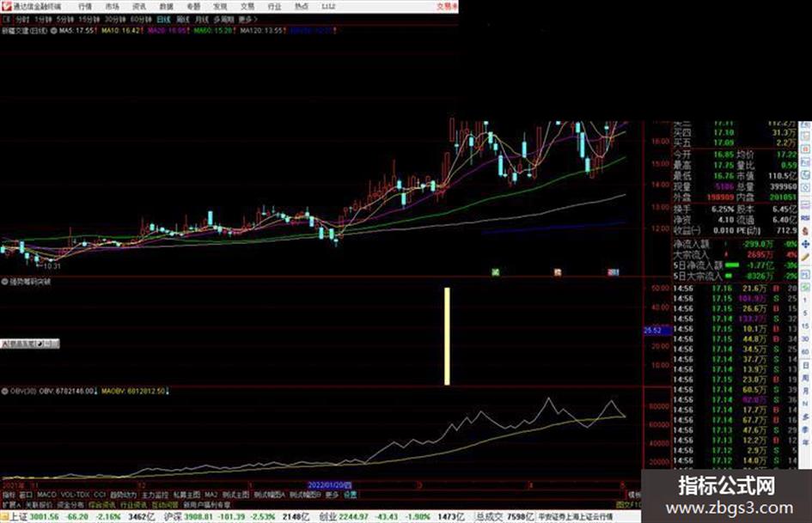Switch to the 15分钟 period tab
812x523 pixels.
[89, 19]
